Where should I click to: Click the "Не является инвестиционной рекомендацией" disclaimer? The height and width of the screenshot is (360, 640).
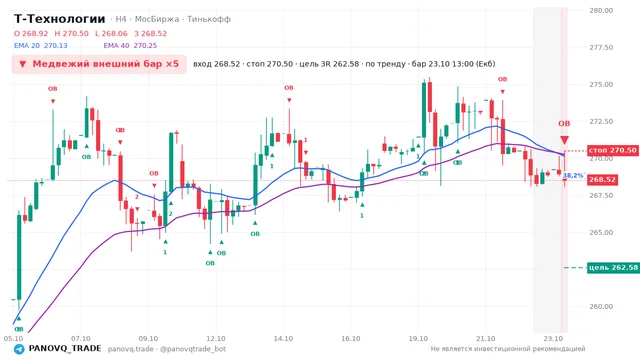[x=508, y=349]
